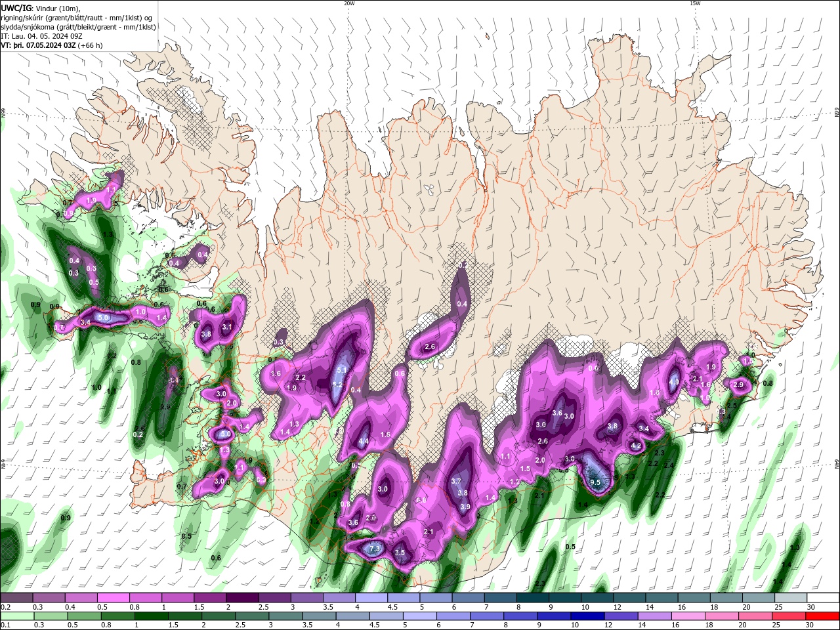The width and height of the screenshot is (840, 630).
Task: Click the '30' label under the upper legend row
Action: click(x=811, y=607)
